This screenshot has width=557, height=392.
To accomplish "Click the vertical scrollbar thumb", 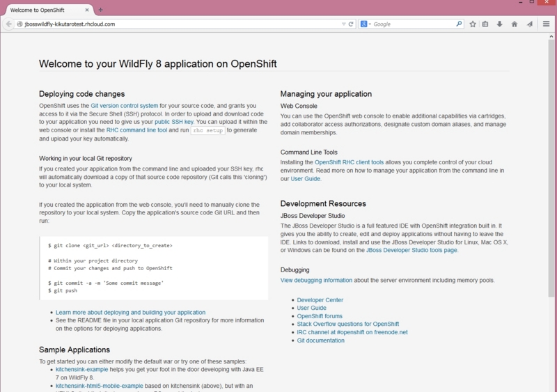I will click(551, 167).
